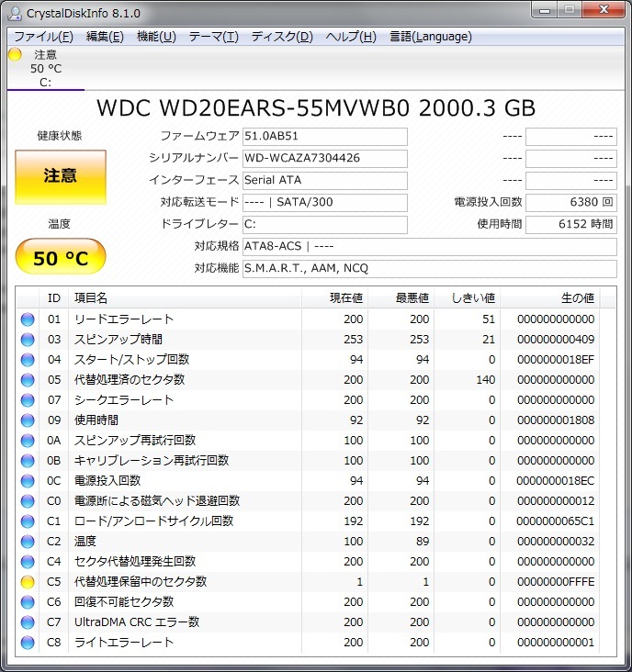Click threshold value 140 in row 05
Viewport: 632px width, 672px height.
click(x=485, y=380)
